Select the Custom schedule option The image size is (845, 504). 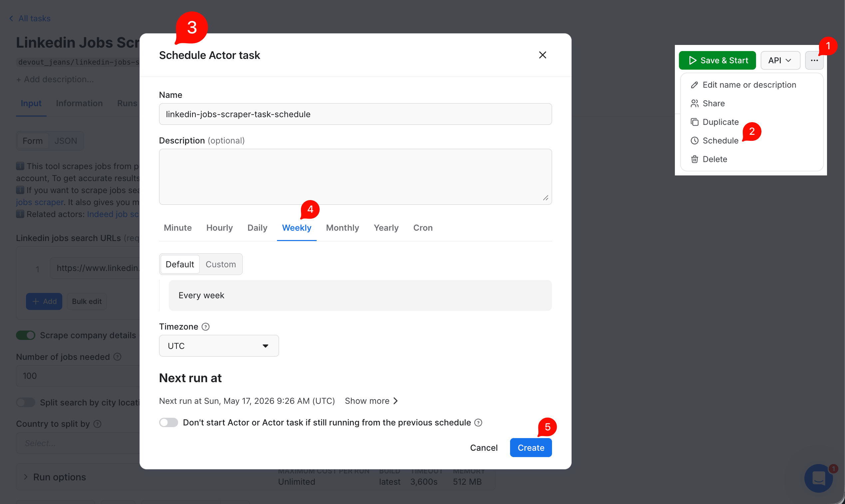pyautogui.click(x=221, y=264)
